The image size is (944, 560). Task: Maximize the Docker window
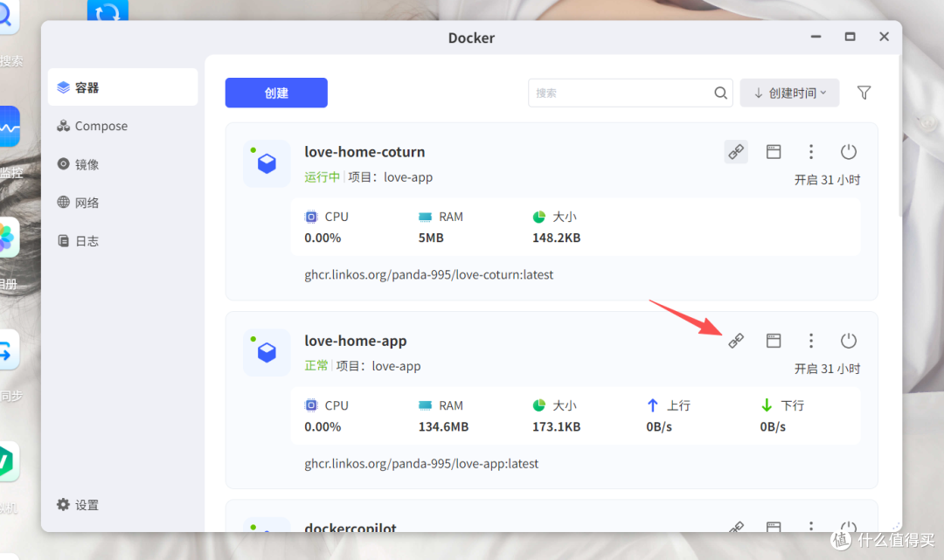click(850, 37)
